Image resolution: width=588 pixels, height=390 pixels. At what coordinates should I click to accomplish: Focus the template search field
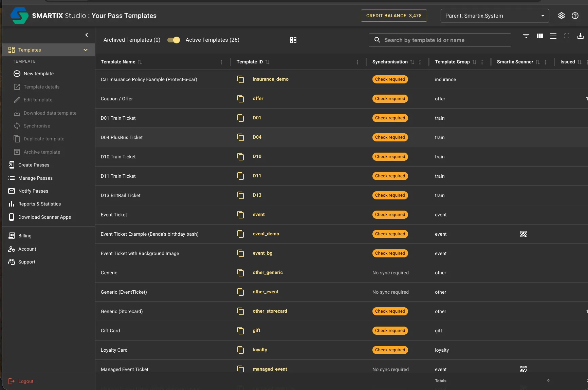440,40
